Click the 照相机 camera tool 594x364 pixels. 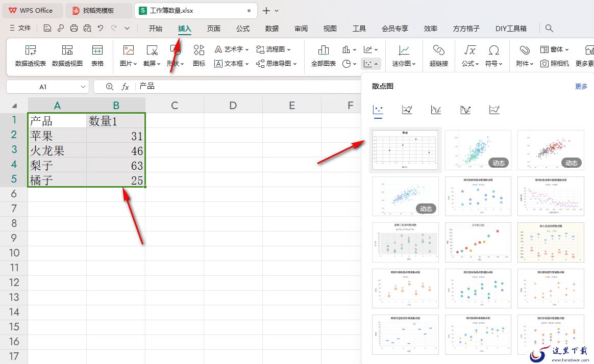[x=555, y=64]
